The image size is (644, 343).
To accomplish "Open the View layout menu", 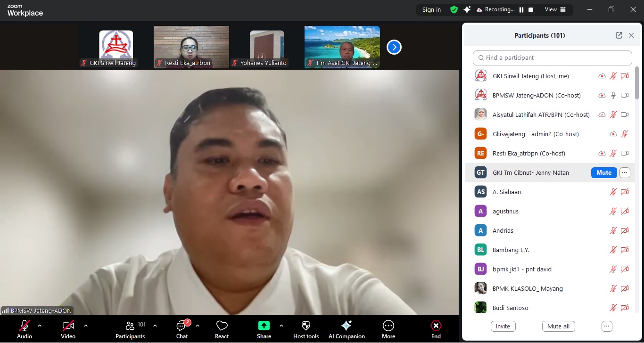I will 555,9.
